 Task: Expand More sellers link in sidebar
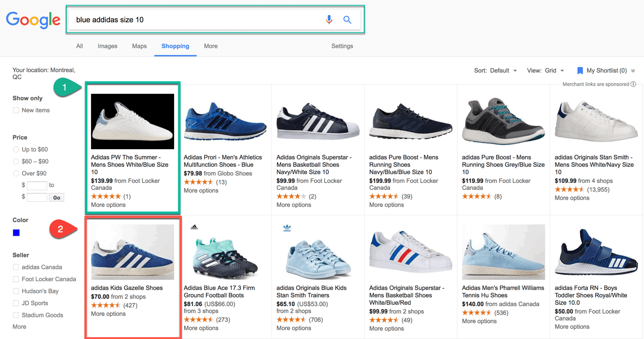(19, 327)
